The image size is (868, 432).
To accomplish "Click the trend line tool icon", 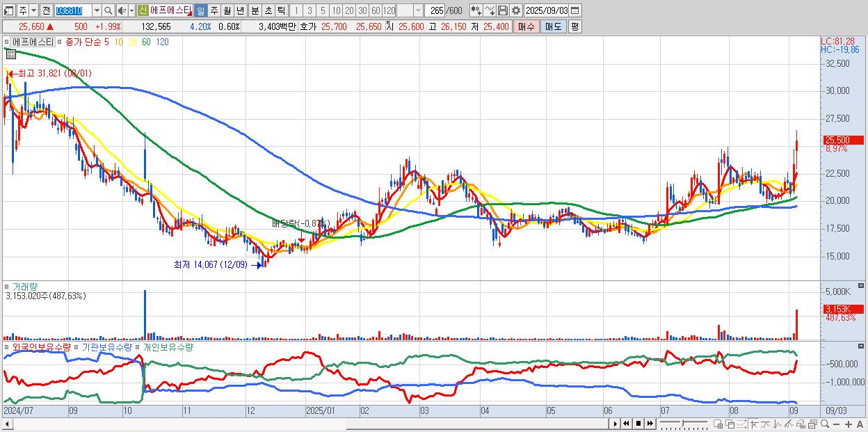I will point(766,424).
